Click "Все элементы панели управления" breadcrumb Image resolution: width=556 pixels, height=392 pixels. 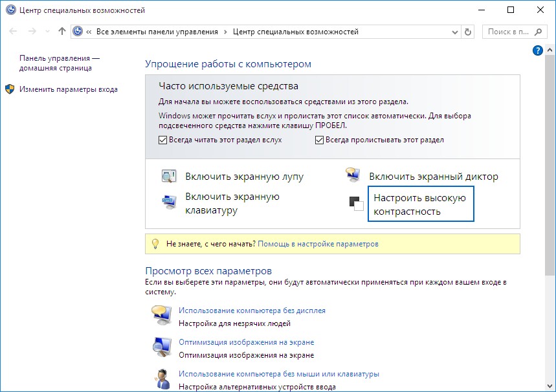pos(157,32)
